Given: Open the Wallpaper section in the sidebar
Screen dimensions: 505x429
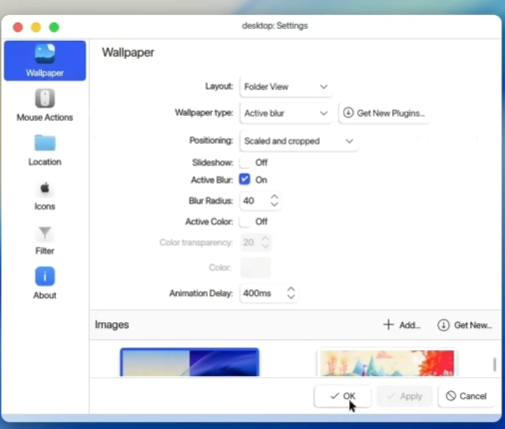Looking at the screenshot, I should click(45, 61).
